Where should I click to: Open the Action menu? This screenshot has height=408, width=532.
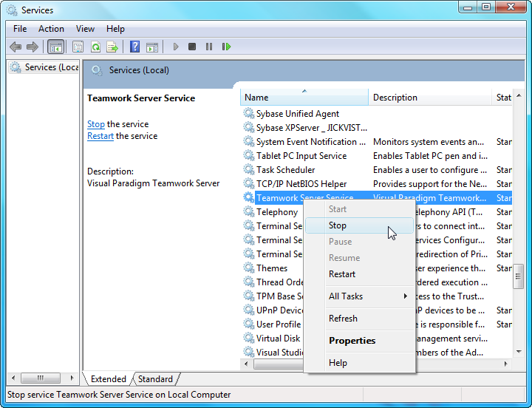click(51, 29)
